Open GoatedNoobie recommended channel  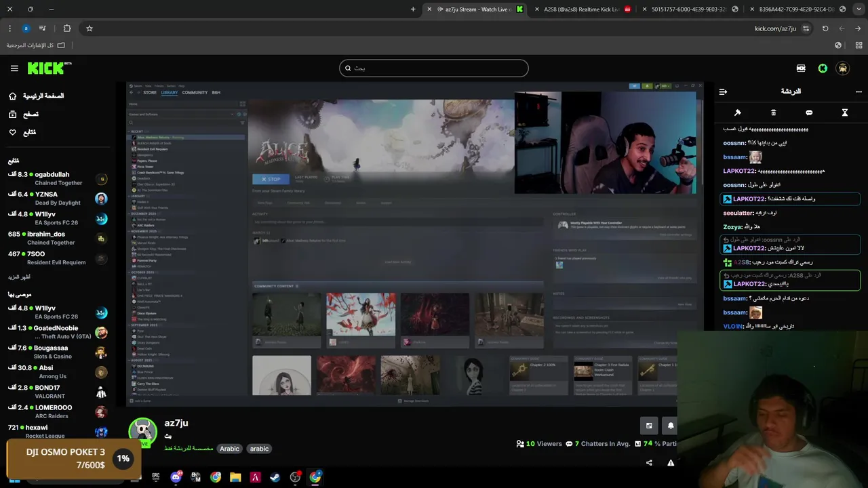click(58, 332)
